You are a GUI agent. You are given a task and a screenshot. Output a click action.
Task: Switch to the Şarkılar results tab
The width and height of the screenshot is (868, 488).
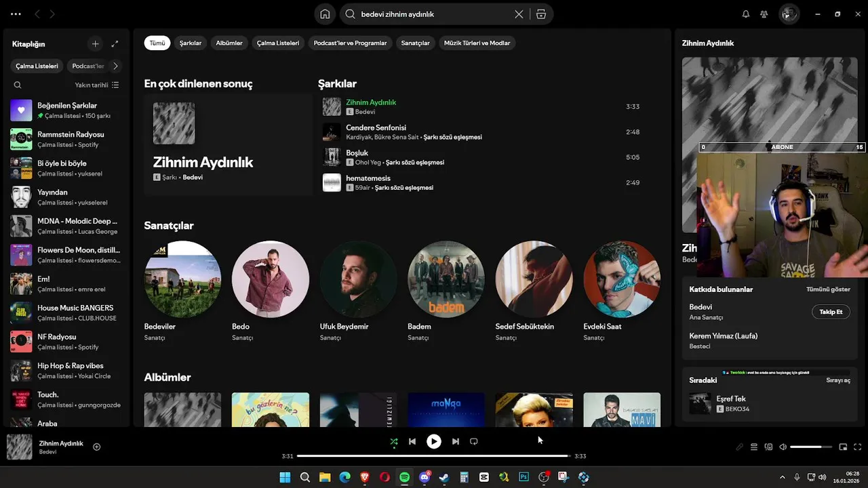(191, 43)
